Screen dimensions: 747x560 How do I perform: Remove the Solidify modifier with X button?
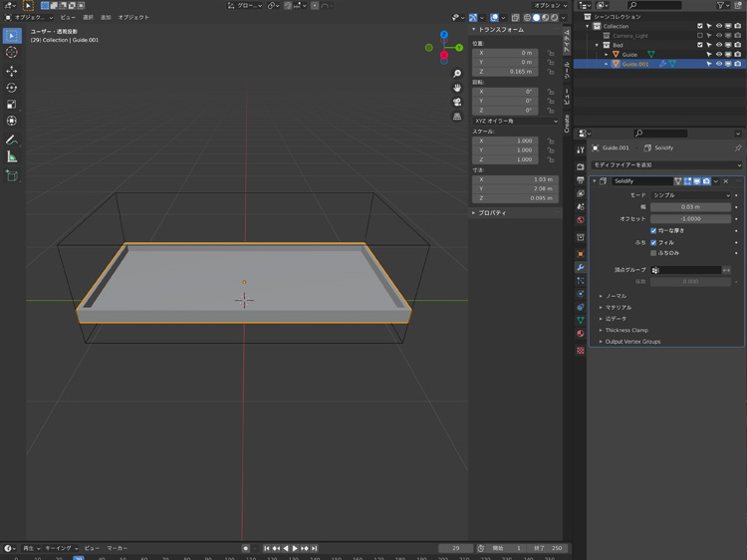726,181
